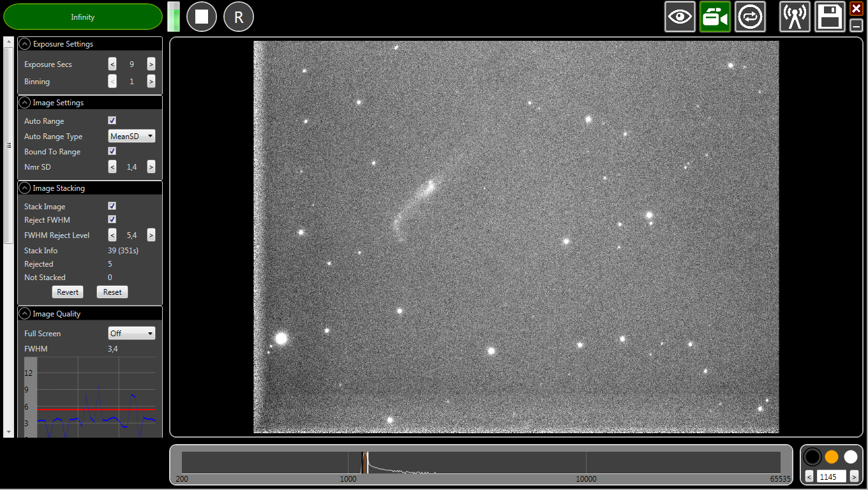Collapse the Exposure Settings section
Screen dimensions: 868x490
[25, 44]
